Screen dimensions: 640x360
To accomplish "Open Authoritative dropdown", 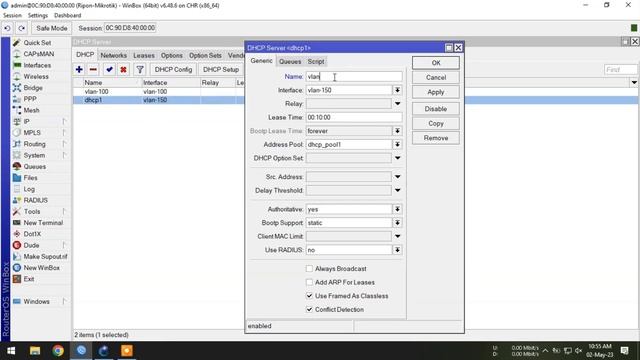I will click(x=397, y=209).
